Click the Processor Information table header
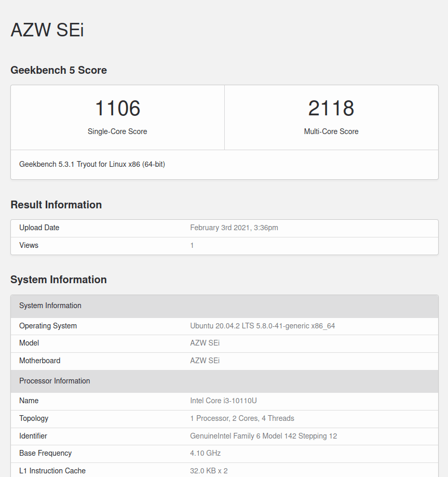Image resolution: width=448 pixels, height=477 pixels. [x=224, y=381]
